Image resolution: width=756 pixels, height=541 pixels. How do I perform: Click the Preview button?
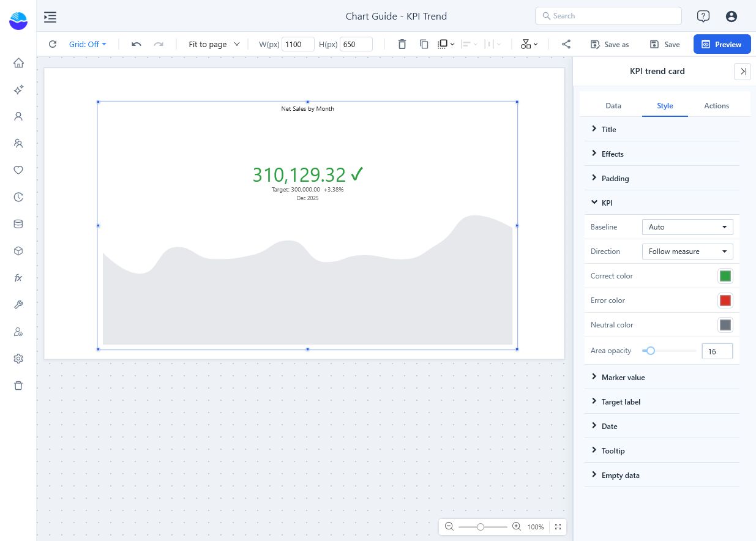pos(722,44)
